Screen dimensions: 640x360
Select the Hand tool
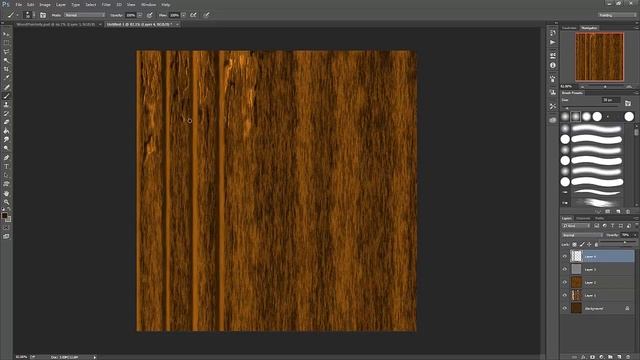[x=6, y=193]
